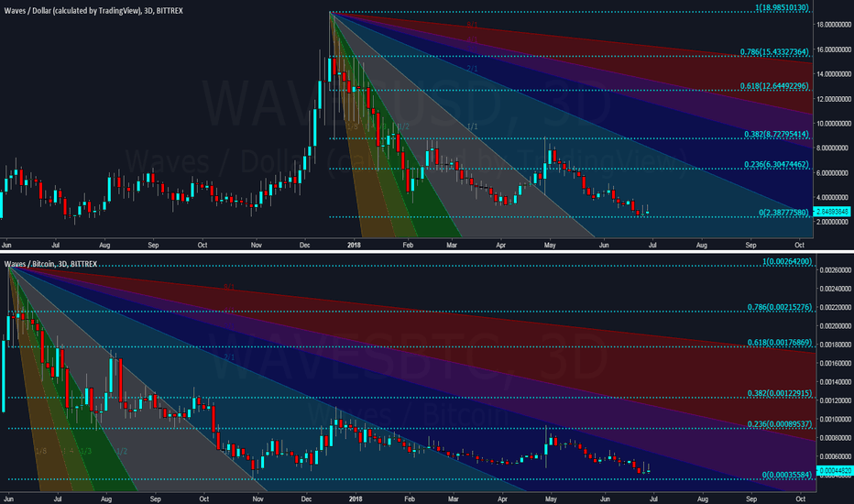Click 0.00060000 on the Bitcoin price axis
The height and width of the screenshot is (504, 854).
point(836,456)
